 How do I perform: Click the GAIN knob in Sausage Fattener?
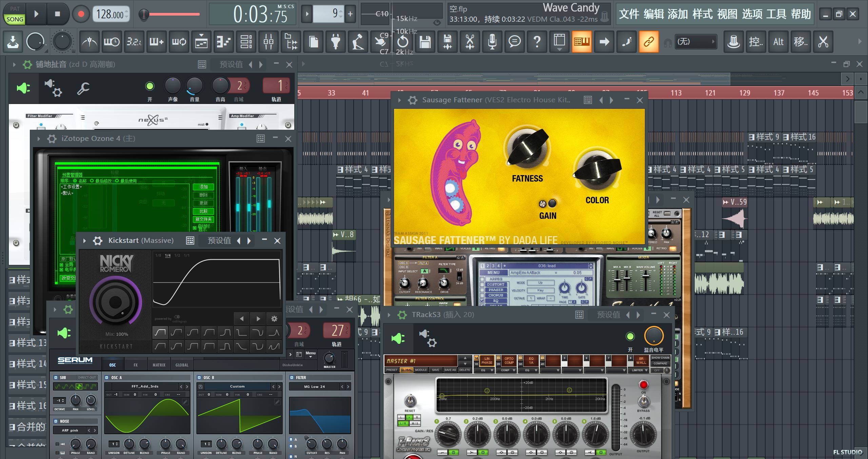pyautogui.click(x=542, y=204)
